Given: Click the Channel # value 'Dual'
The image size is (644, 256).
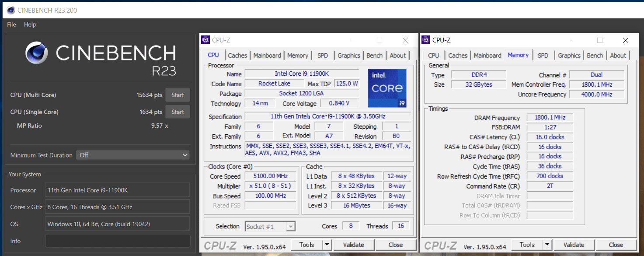Looking at the screenshot, I should (597, 75).
